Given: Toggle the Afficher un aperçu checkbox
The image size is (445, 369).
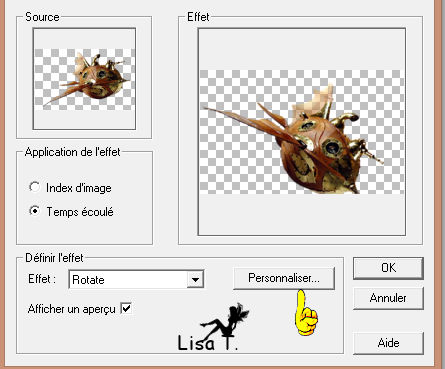Looking at the screenshot, I should coord(126,308).
